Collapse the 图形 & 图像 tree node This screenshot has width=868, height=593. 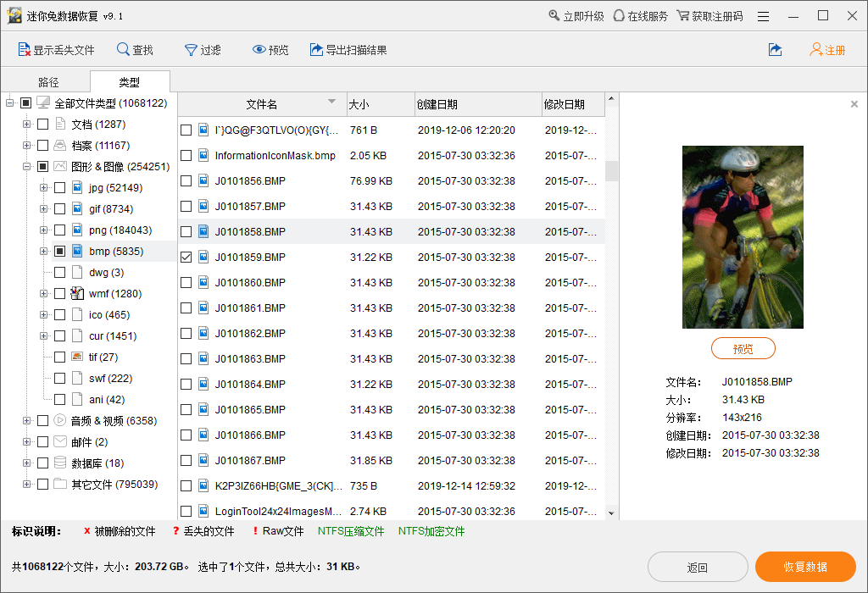click(26, 167)
